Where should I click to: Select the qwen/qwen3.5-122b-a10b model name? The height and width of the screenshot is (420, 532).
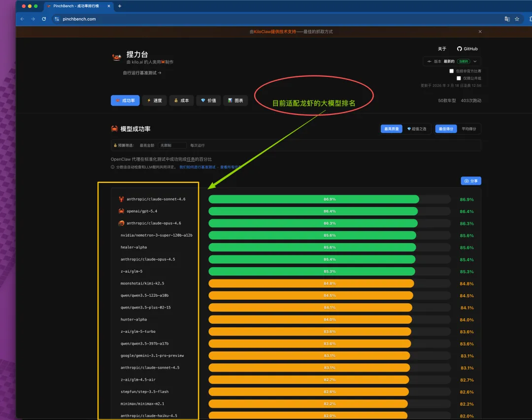tap(144, 295)
